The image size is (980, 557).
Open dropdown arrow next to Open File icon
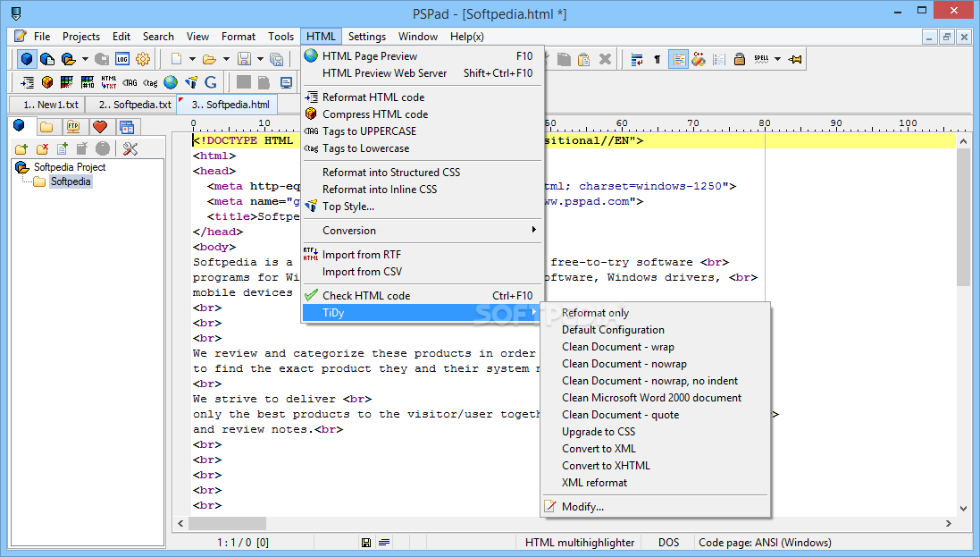226,59
